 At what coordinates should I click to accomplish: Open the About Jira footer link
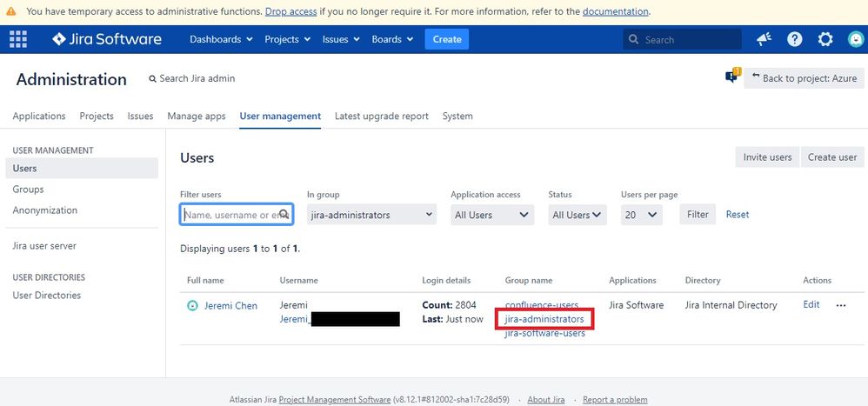[x=546, y=399]
